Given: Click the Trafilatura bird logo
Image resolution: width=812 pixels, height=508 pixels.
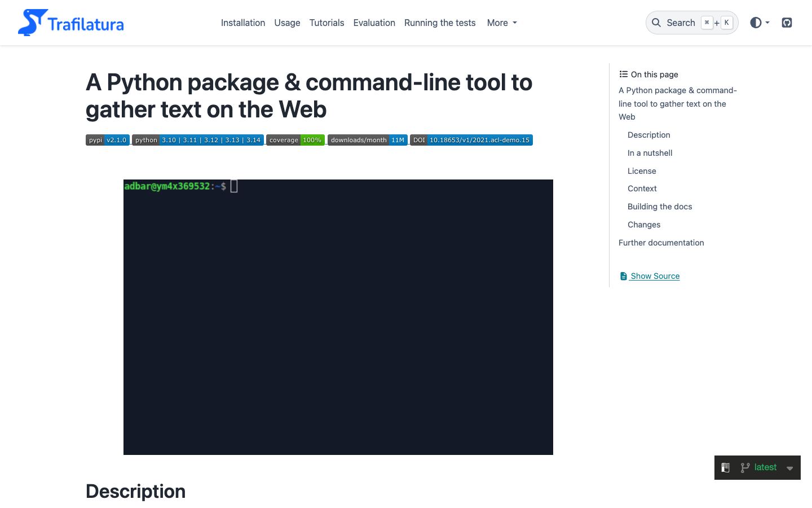Looking at the screenshot, I should tap(32, 23).
